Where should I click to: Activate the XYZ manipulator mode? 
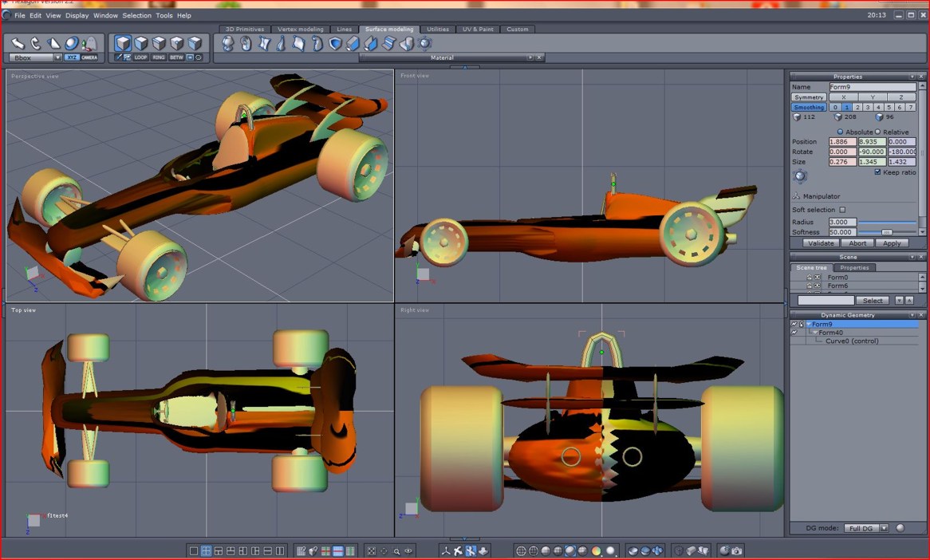[72, 57]
